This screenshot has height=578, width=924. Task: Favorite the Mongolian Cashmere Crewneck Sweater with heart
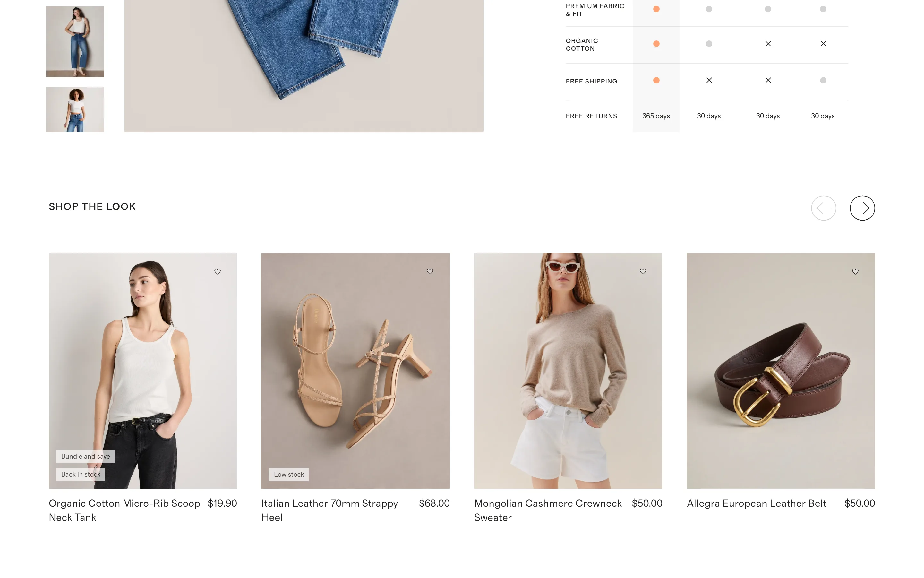coord(643,271)
